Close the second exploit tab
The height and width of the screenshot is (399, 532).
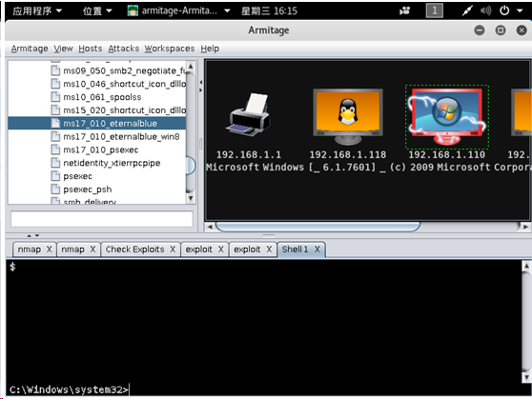click(269, 249)
